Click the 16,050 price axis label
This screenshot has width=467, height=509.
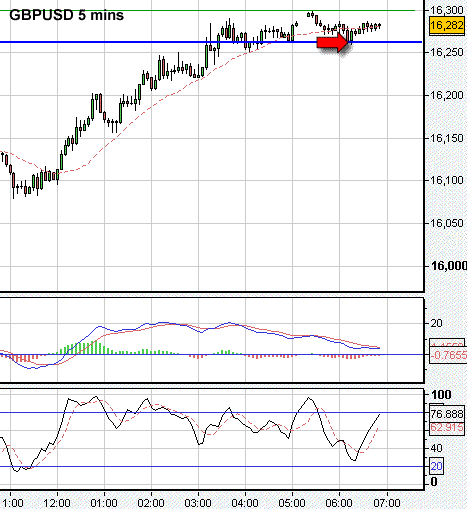[x=447, y=223]
